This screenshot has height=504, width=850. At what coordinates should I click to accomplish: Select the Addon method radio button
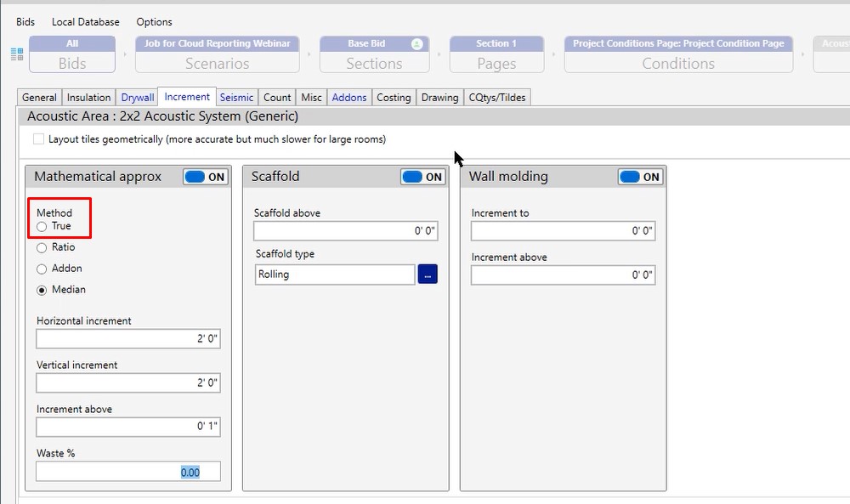[42, 269]
